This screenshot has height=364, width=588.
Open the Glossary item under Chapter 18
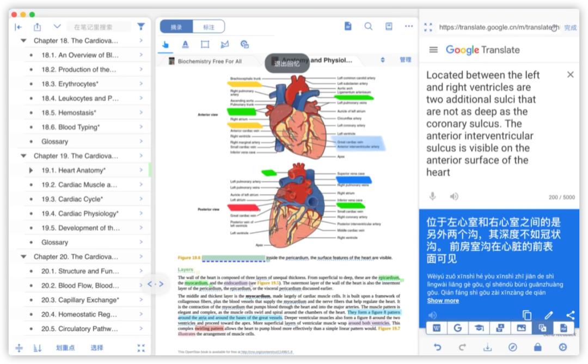55,141
